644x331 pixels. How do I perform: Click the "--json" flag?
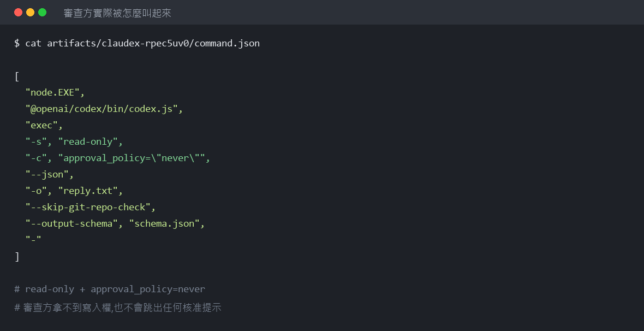click(47, 175)
